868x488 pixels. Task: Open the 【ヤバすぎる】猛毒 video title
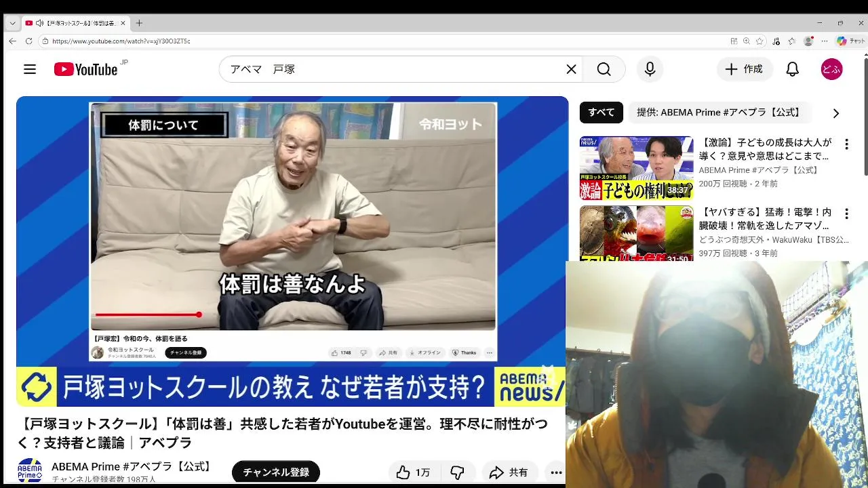tap(766, 219)
